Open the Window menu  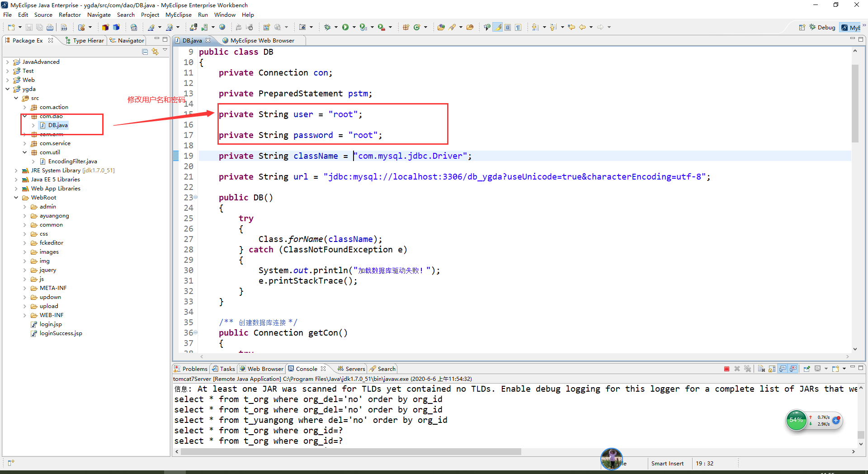(225, 14)
